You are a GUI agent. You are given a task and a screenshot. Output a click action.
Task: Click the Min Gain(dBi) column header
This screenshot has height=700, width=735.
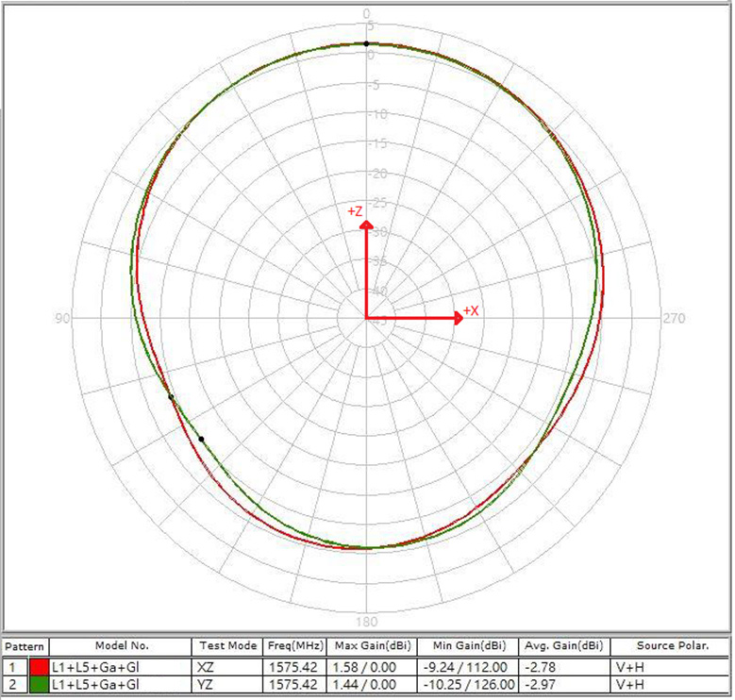pos(468,647)
